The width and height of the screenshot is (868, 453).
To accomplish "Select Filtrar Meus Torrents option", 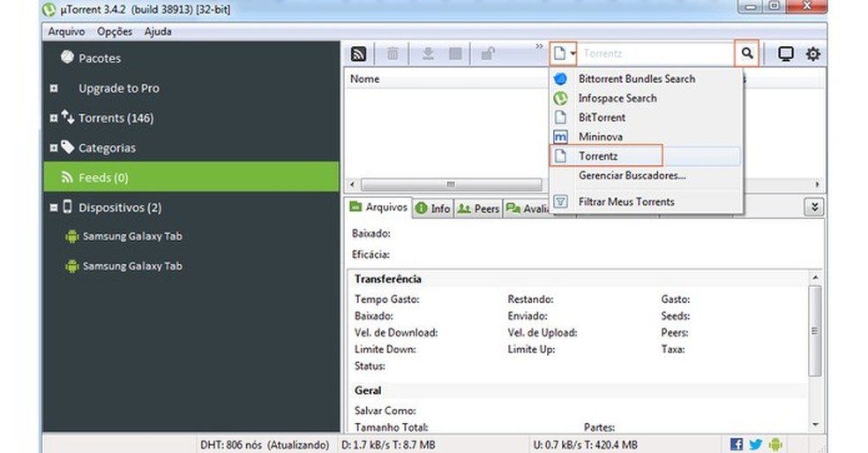I will tap(647, 202).
